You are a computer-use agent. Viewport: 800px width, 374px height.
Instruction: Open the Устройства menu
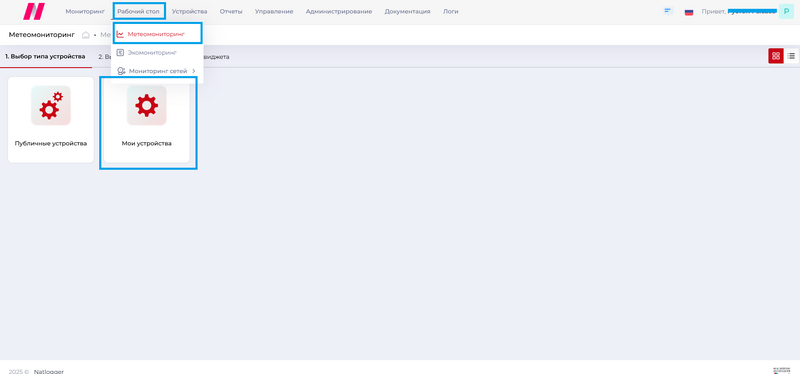pos(189,11)
